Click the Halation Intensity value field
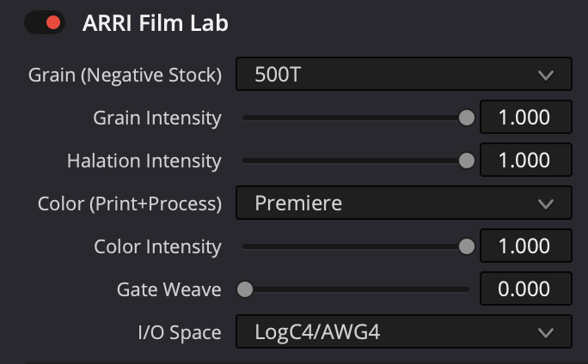 point(524,161)
